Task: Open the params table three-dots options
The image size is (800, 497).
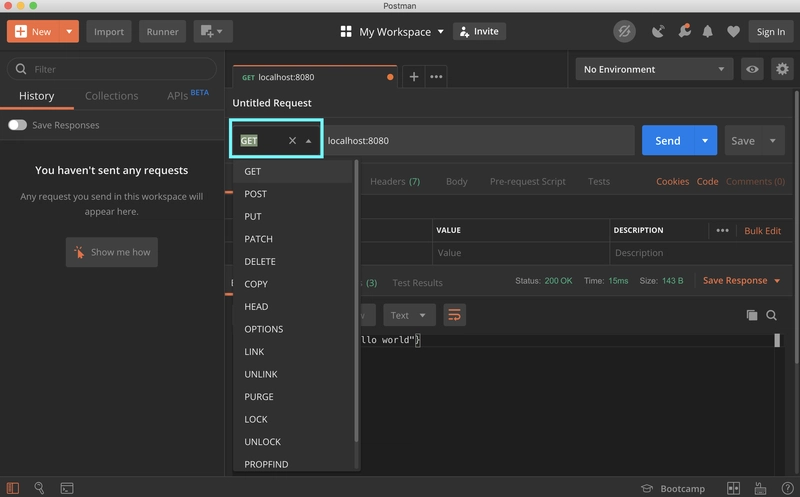Action: pos(722,230)
